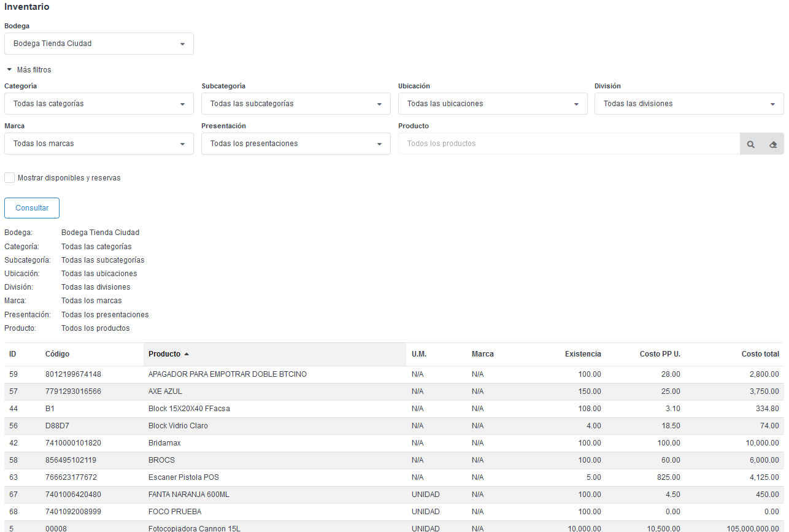Click the product search magnifier icon
This screenshot has width=789, height=532.
750,144
